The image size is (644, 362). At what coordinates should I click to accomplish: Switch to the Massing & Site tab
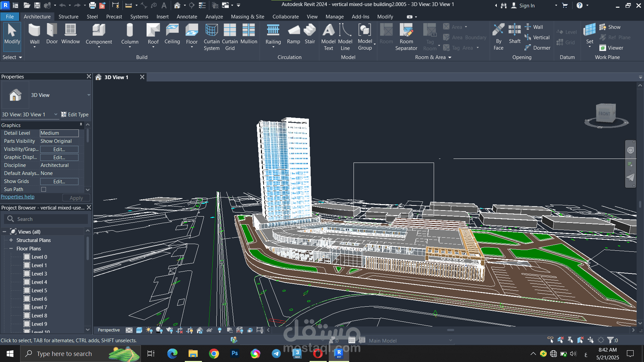pyautogui.click(x=248, y=17)
